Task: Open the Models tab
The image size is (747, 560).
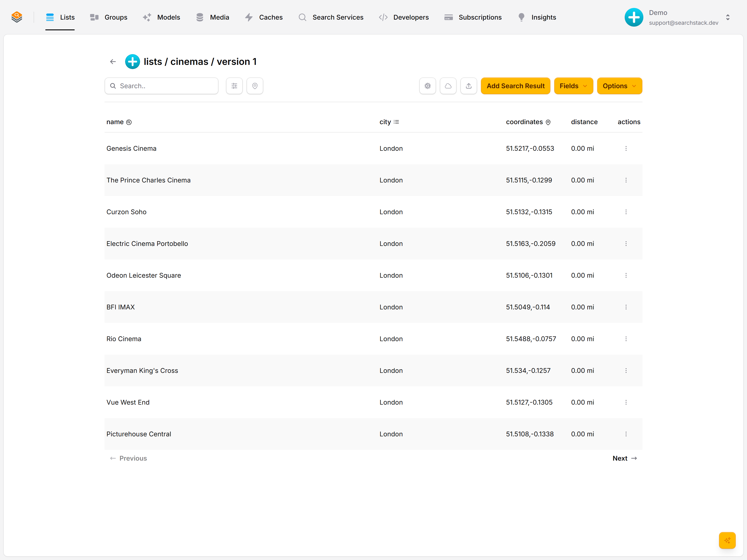Action: tap(162, 17)
